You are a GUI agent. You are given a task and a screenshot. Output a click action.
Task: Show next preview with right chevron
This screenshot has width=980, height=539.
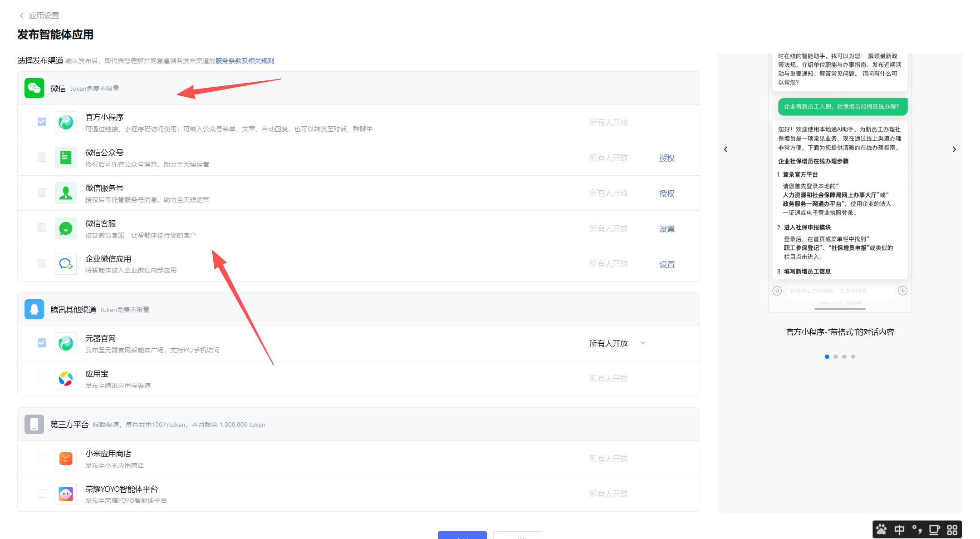(954, 149)
